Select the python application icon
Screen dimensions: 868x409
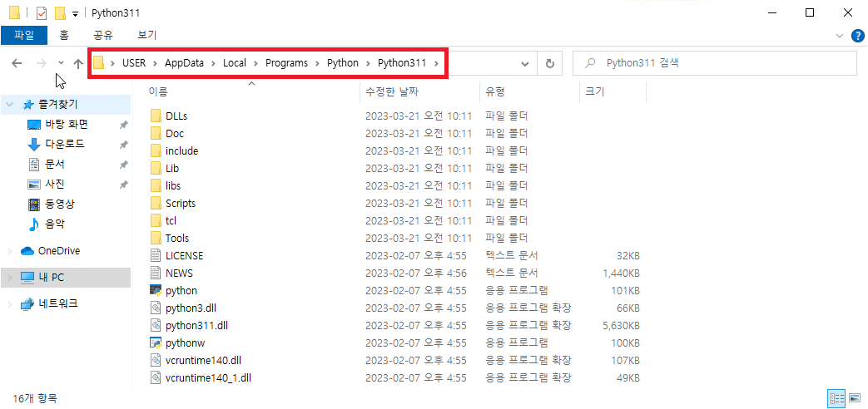tap(156, 290)
